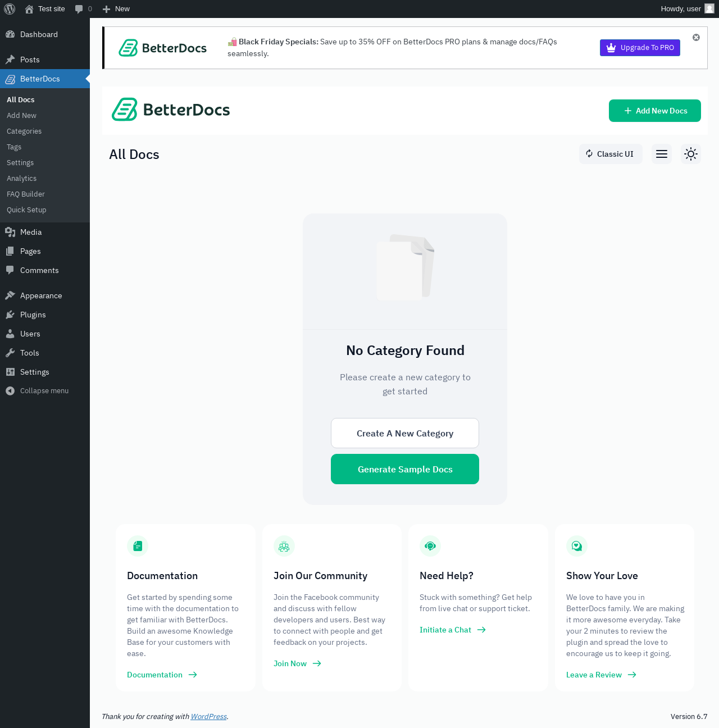
Task: Open Appearance in sidebar
Action: (45, 295)
